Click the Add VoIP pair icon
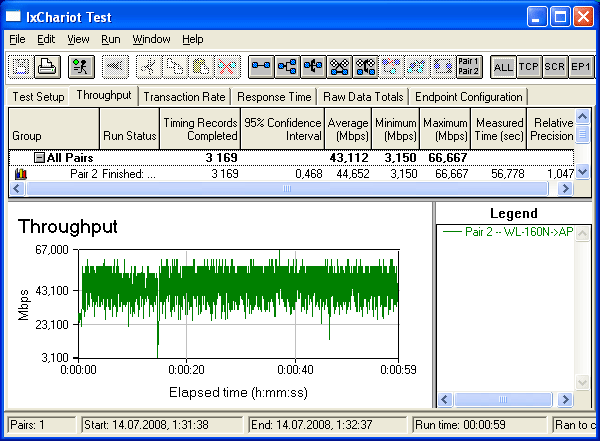 (313, 67)
